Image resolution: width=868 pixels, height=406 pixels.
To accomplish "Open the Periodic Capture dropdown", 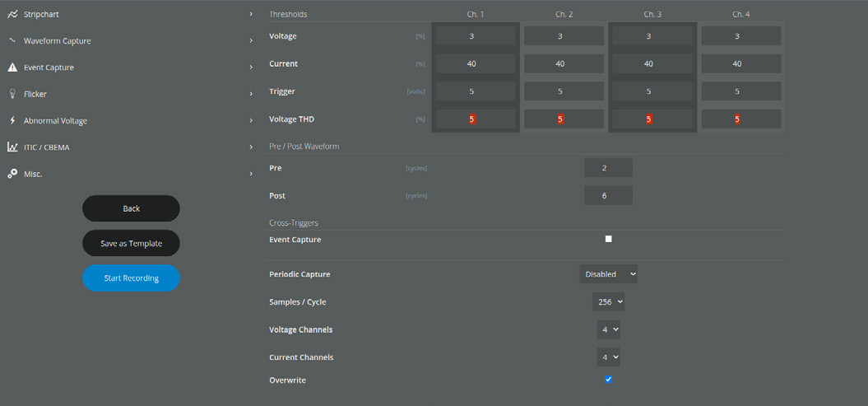I will pos(608,274).
